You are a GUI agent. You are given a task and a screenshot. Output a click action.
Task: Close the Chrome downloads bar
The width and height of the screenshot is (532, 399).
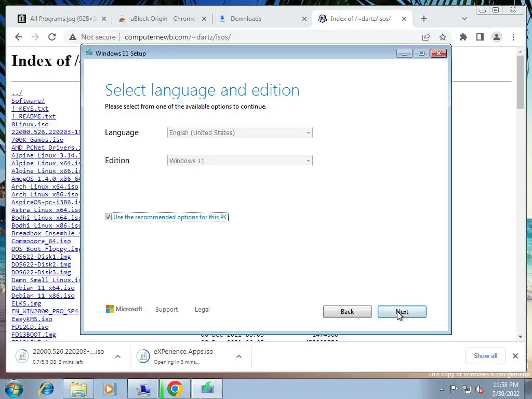515,355
